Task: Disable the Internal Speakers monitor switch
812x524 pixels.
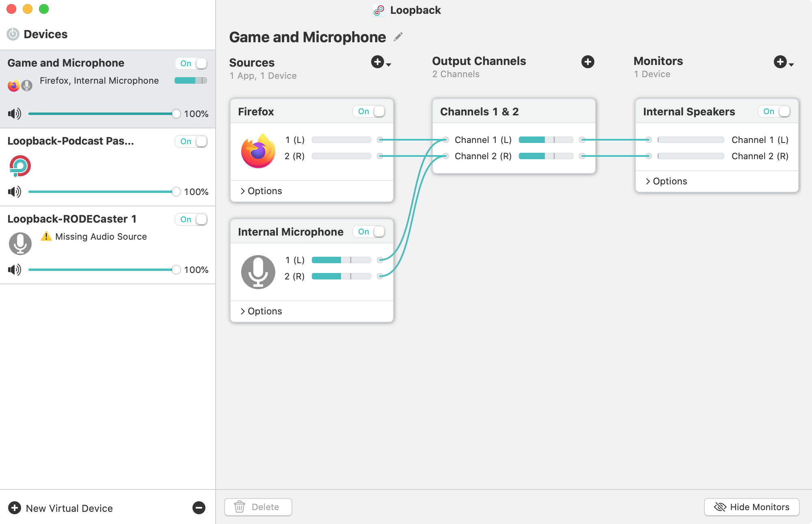Action: (774, 111)
